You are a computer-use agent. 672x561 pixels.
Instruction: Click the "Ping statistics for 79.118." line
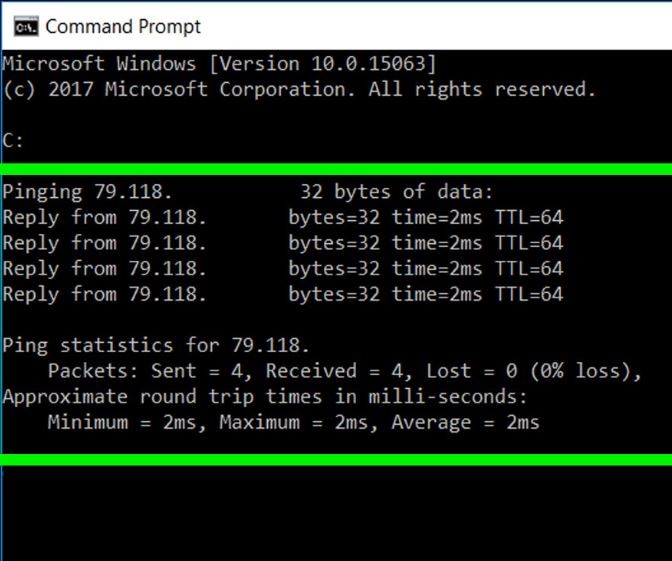coord(156,346)
